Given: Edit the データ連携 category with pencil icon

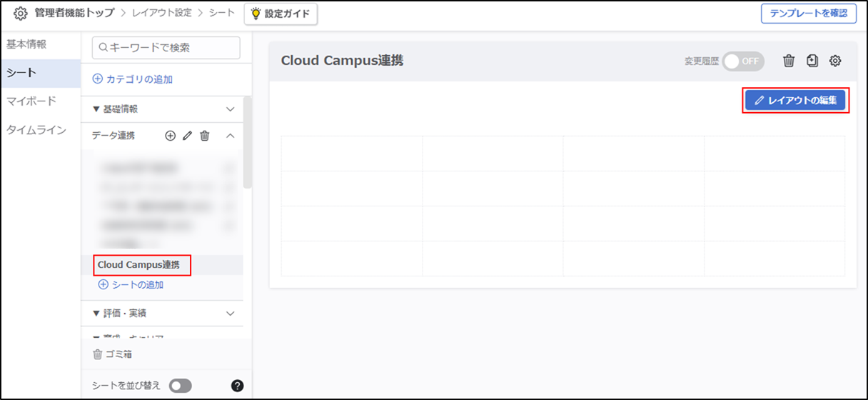Looking at the screenshot, I should coord(188,136).
